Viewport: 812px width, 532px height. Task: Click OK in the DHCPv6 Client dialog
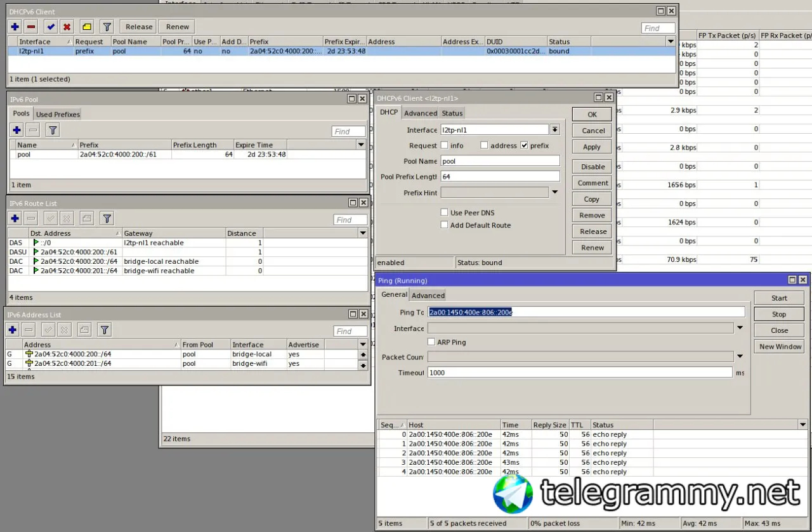pos(593,115)
